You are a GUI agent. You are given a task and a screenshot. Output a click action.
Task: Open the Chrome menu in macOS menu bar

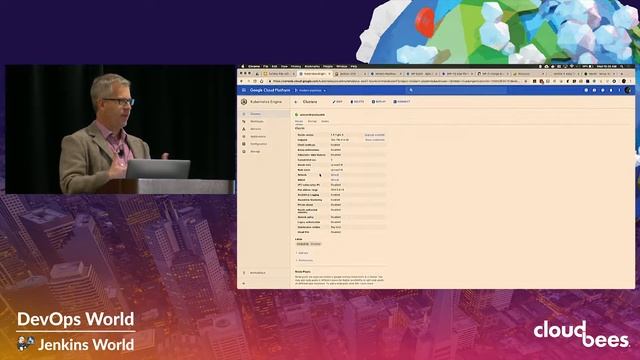254,66
